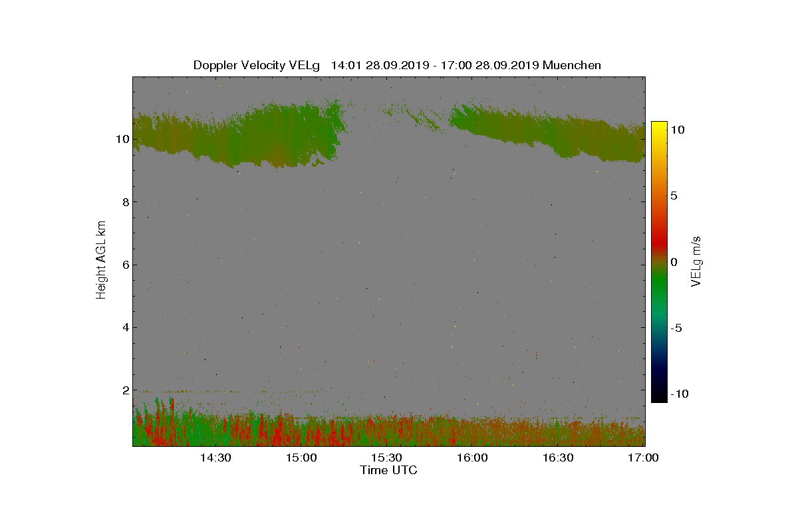
Task: Click the 15:30 time tick label
Action: [386, 458]
